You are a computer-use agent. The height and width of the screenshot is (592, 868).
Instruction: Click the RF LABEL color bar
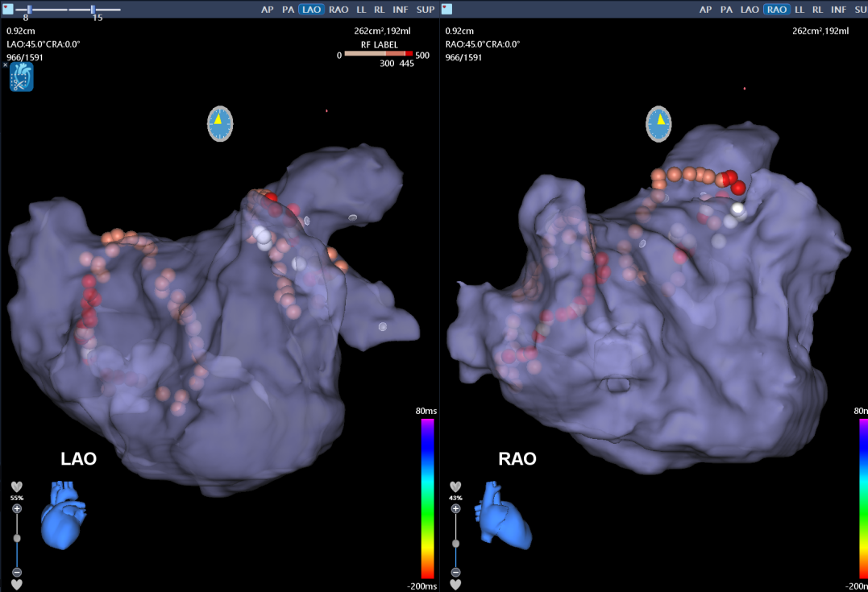(379, 54)
